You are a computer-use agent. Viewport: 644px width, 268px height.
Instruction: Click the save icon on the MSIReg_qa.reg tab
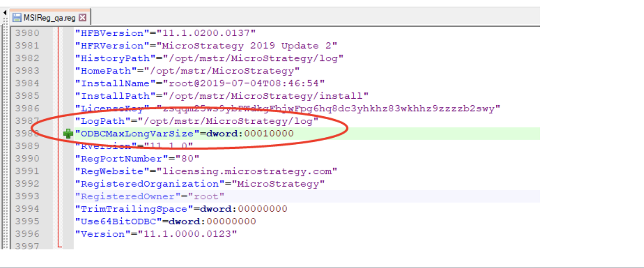17,16
